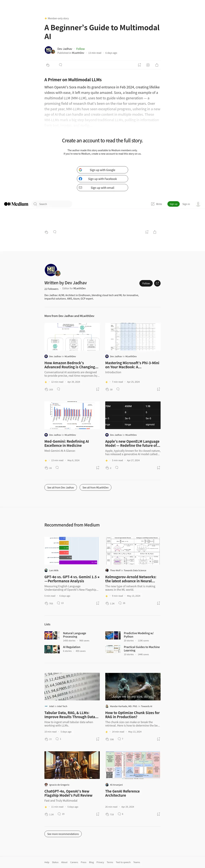Viewport: 205px width, 868px height.
Task: See all from MLwithDev
Action: [95, 487]
